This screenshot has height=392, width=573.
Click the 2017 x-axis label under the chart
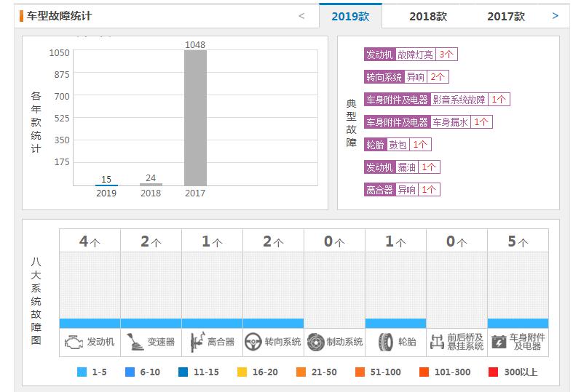pos(195,193)
